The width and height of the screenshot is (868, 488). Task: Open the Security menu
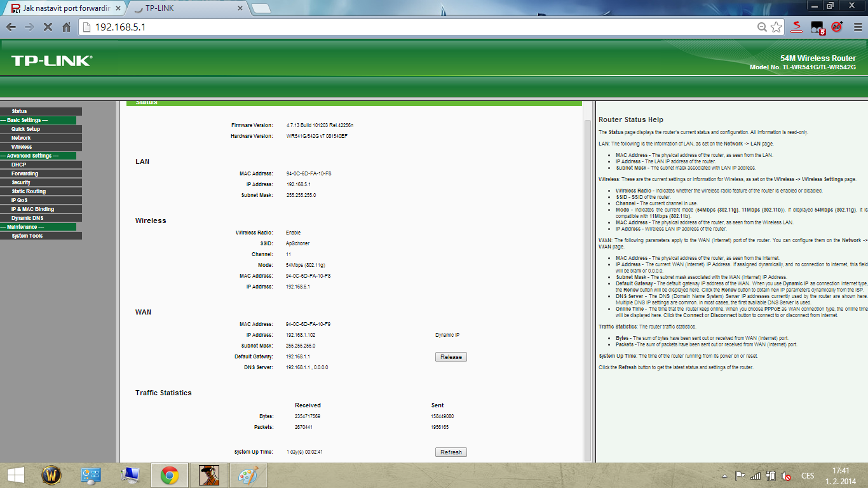click(x=41, y=182)
